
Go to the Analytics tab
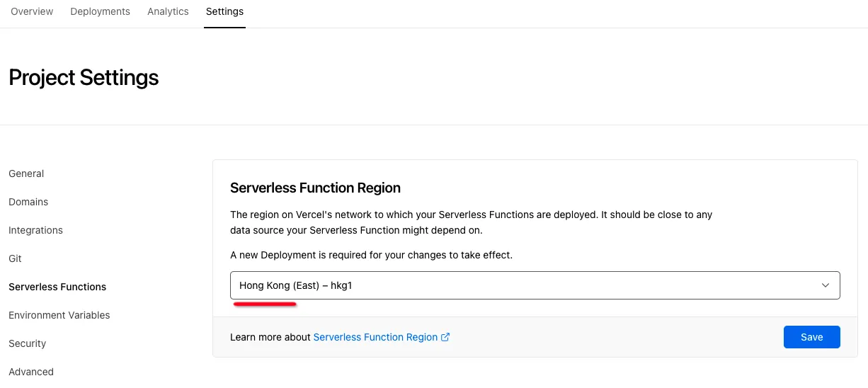[x=168, y=11]
